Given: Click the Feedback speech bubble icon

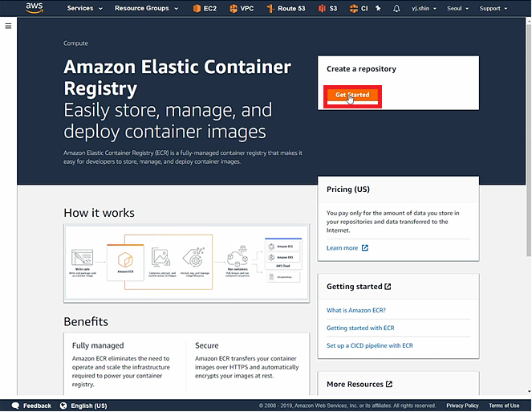Looking at the screenshot, I should click(x=15, y=406).
